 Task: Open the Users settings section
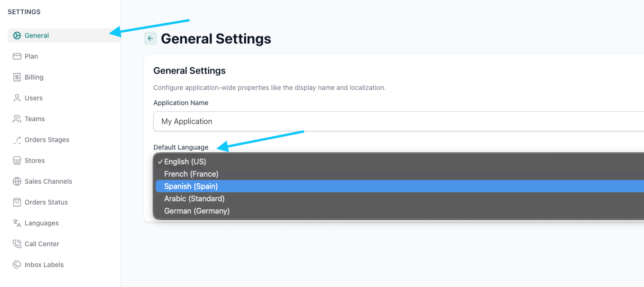tap(34, 98)
